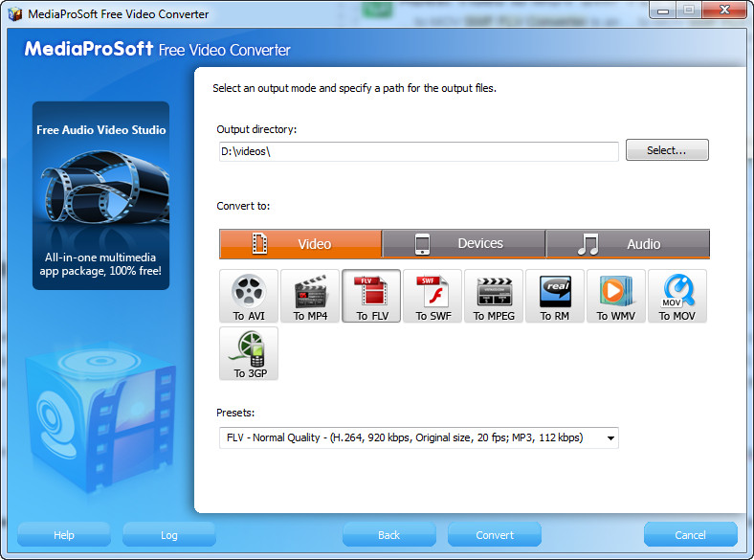Select the To 3GP mobile format icon

249,353
